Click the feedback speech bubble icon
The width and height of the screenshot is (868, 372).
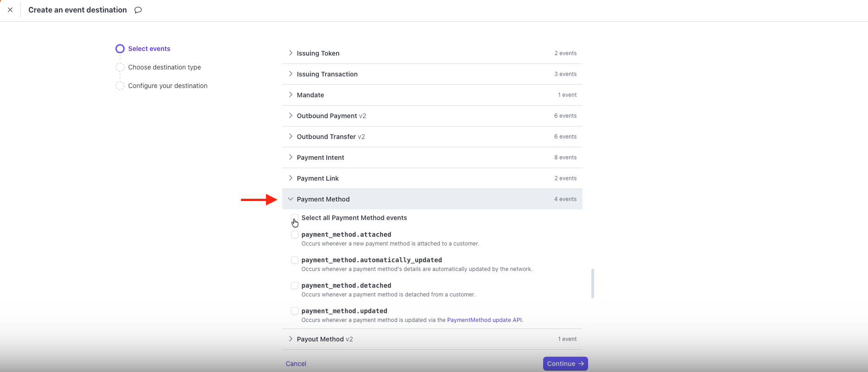point(138,10)
